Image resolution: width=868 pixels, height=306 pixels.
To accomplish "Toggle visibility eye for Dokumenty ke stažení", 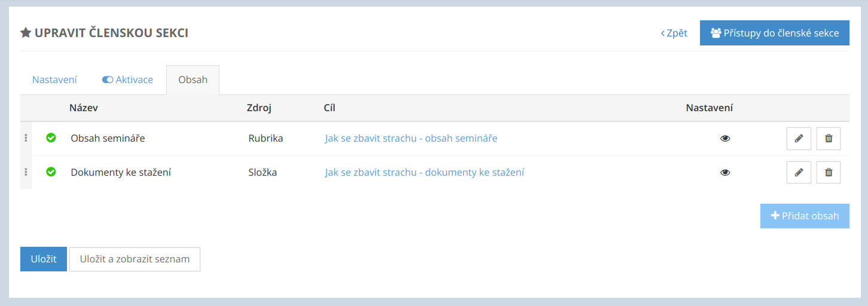I will (725, 173).
